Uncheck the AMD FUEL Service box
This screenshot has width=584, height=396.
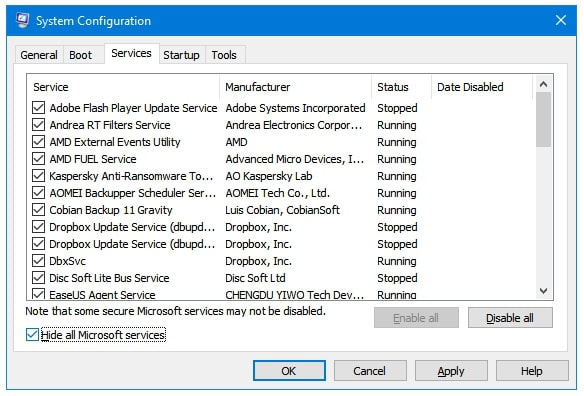pyautogui.click(x=38, y=159)
